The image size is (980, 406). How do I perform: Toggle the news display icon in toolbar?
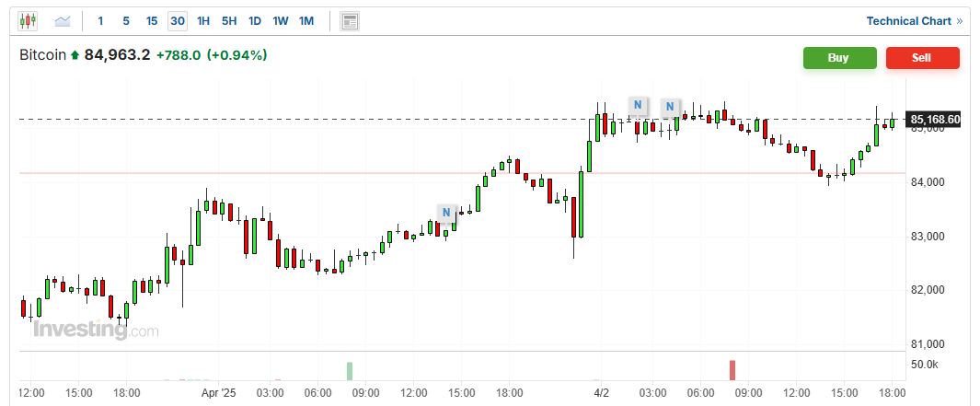(349, 20)
